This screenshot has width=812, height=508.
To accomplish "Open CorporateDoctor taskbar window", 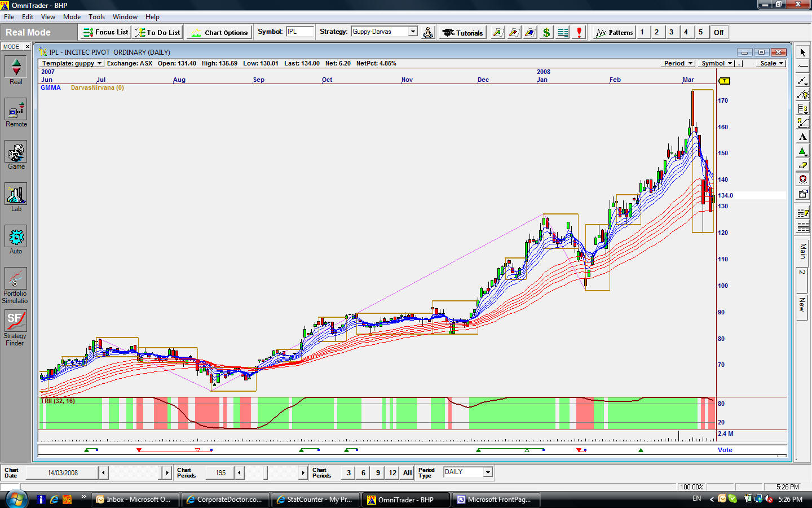I will tap(225, 500).
